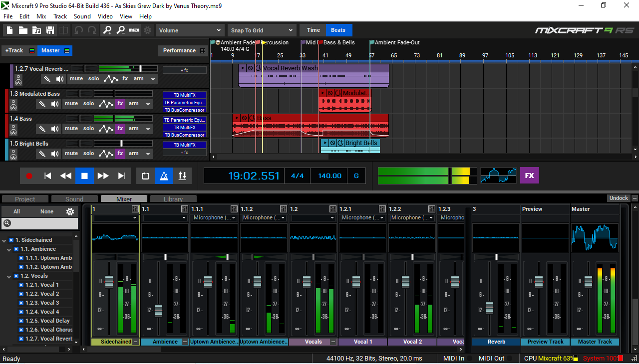Screen dimensions: 639x364
Task: Open the mixer track list gear settings
Action: [70, 211]
